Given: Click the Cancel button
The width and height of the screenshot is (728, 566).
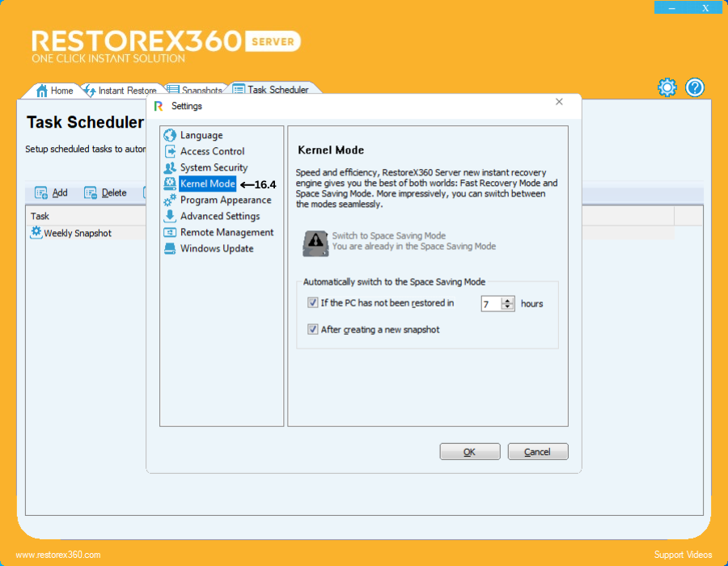Looking at the screenshot, I should click(x=538, y=452).
